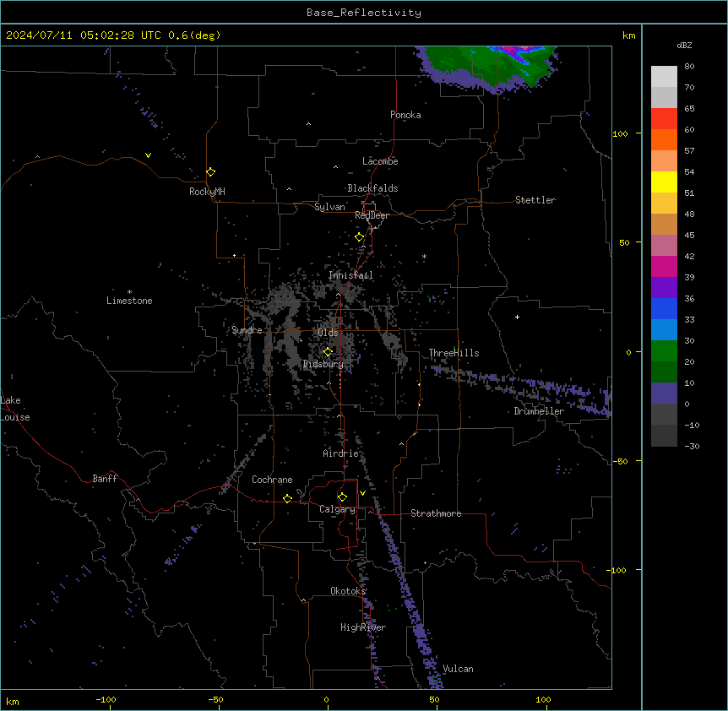Click the Innisfail city label
Image resolution: width=728 pixels, height=711 pixels.
tap(350, 275)
